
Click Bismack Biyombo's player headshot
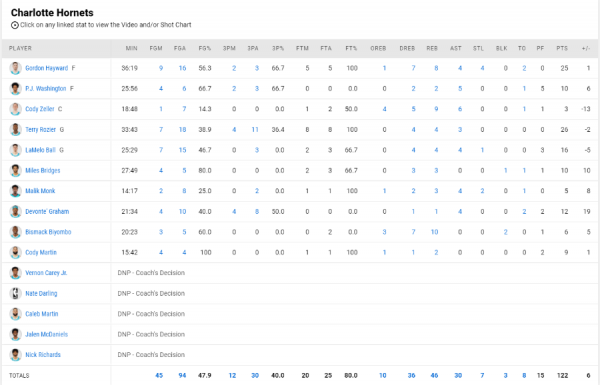[15, 232]
